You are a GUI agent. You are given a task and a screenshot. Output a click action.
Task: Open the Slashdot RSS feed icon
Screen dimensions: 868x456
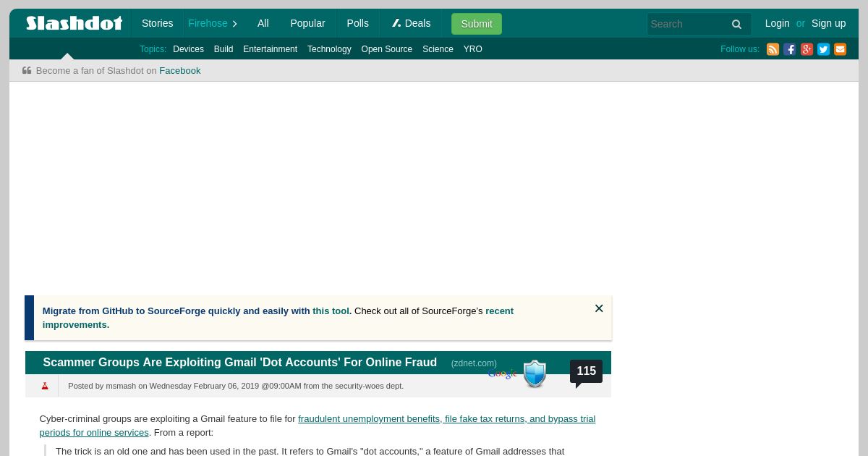tap(773, 49)
